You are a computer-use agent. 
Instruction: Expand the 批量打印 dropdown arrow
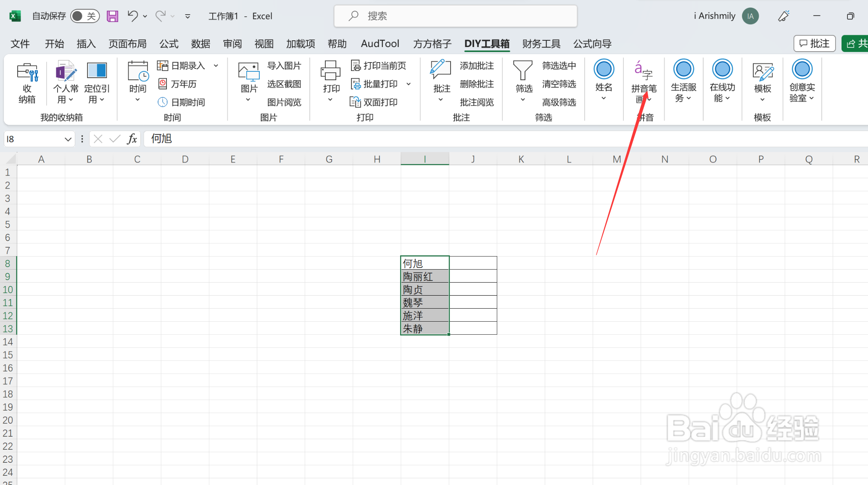coord(409,84)
